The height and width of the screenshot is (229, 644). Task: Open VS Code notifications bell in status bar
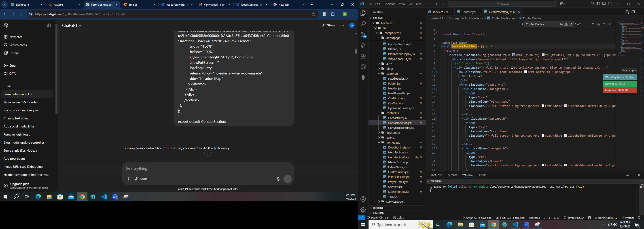point(639,218)
